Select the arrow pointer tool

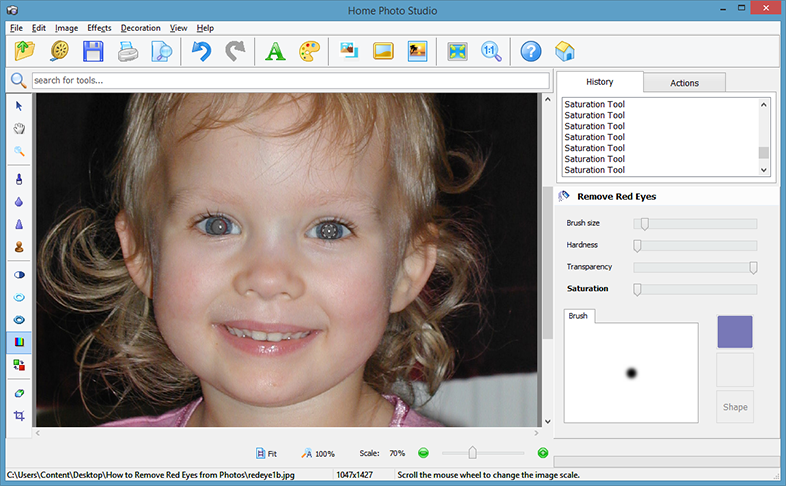(19, 106)
